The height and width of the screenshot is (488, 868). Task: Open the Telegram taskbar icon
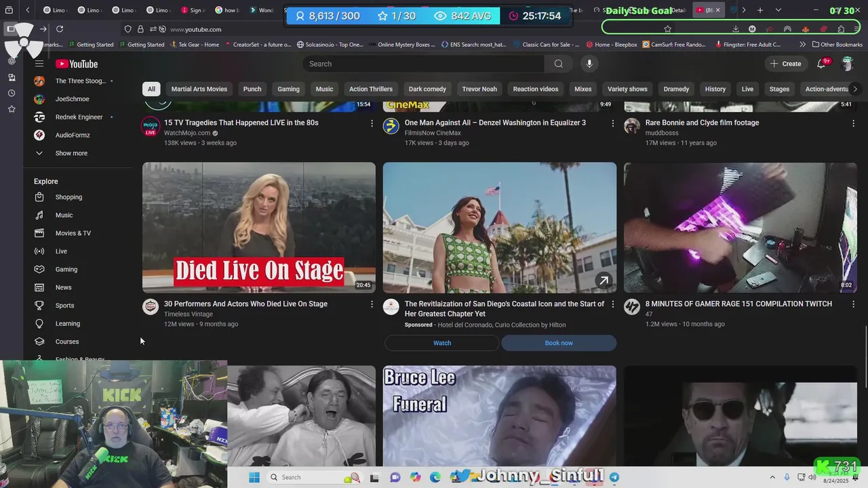[614, 477]
